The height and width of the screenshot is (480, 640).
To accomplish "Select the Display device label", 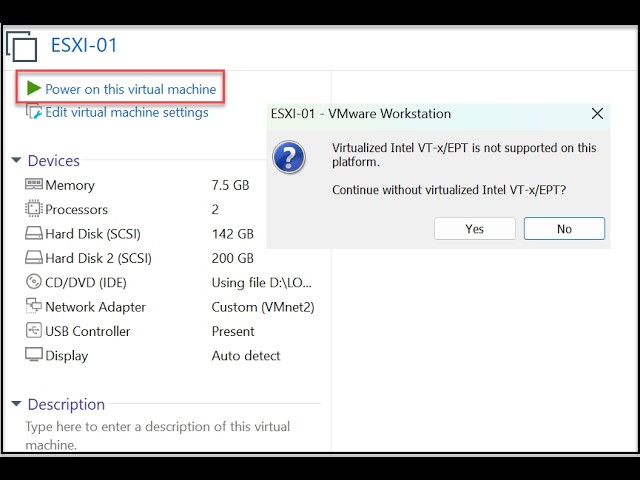I will point(67,356).
